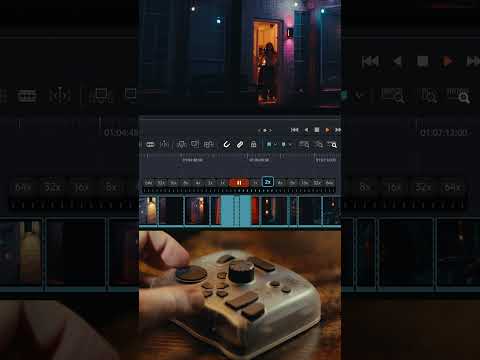This screenshot has height=360, width=480.
Task: Toggle the Linked Selection chain icon
Action: [x=240, y=145]
